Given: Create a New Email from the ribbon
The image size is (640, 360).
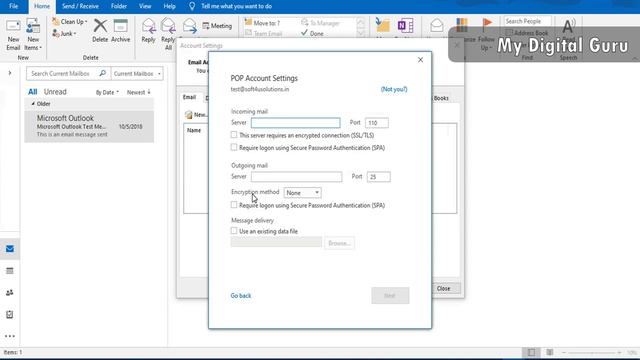Looking at the screenshot, I should point(13,35).
